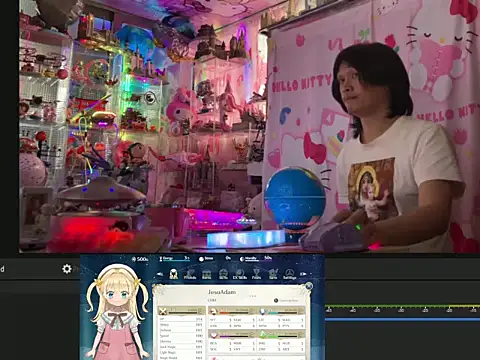Image resolution: width=480 pixels, height=360 pixels.
Task: Open the Feats trophy icon
Action: click(256, 274)
